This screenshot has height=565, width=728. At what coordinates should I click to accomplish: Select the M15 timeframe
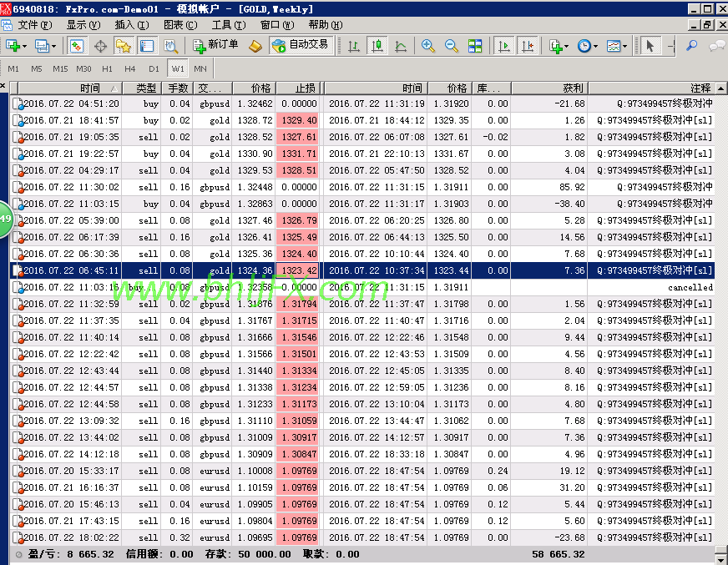[60, 68]
